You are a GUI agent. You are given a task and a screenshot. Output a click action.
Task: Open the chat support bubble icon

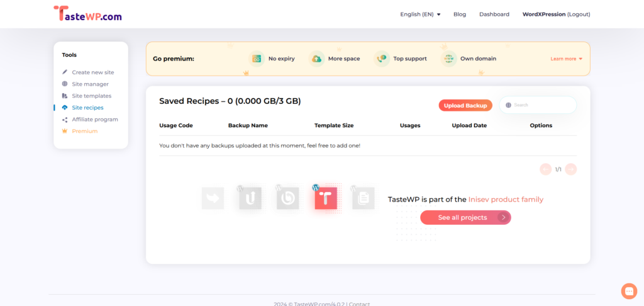pos(629,291)
